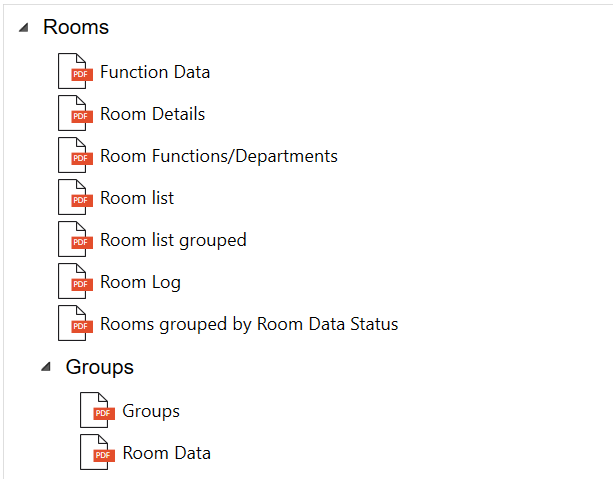Select Room Functions/Departments report

pos(218,157)
